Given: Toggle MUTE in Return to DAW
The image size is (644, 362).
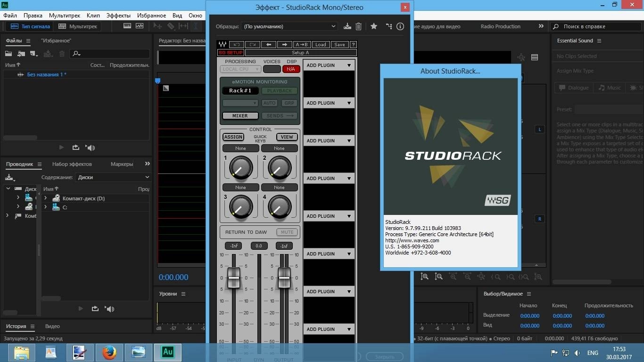Looking at the screenshot, I should click(x=287, y=232).
